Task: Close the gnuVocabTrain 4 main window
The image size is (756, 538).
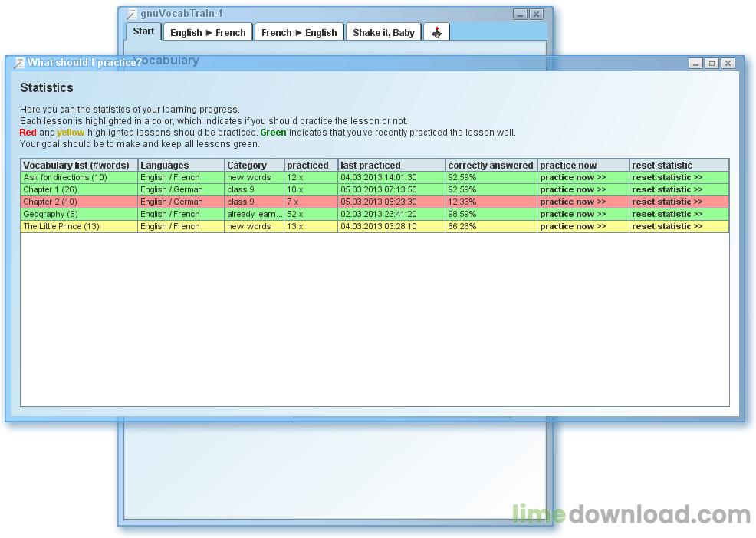Action: pos(536,14)
